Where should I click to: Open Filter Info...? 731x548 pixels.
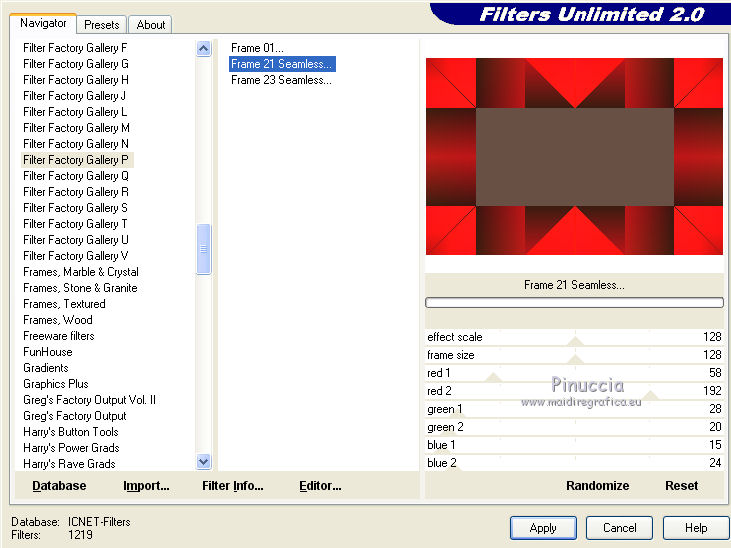click(233, 486)
